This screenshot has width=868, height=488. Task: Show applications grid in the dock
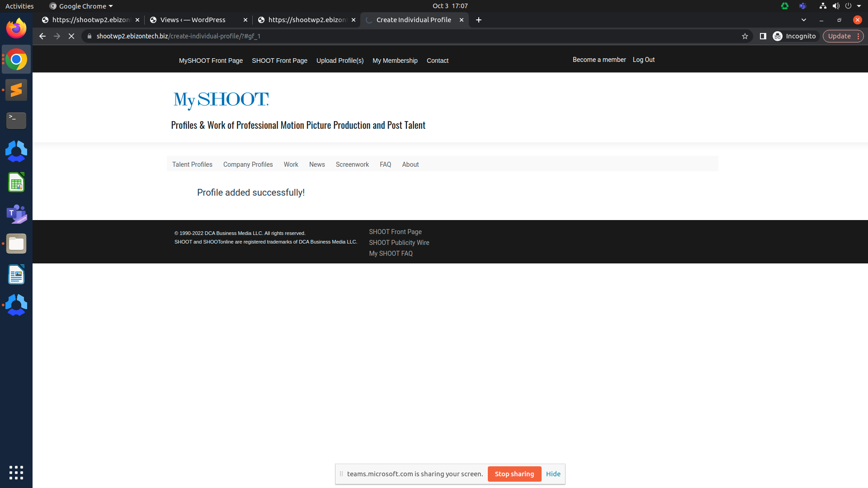[16, 473]
